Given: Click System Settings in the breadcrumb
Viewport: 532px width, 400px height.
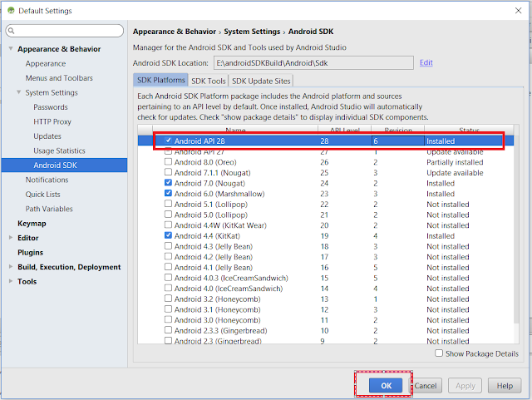Looking at the screenshot, I should [252, 32].
